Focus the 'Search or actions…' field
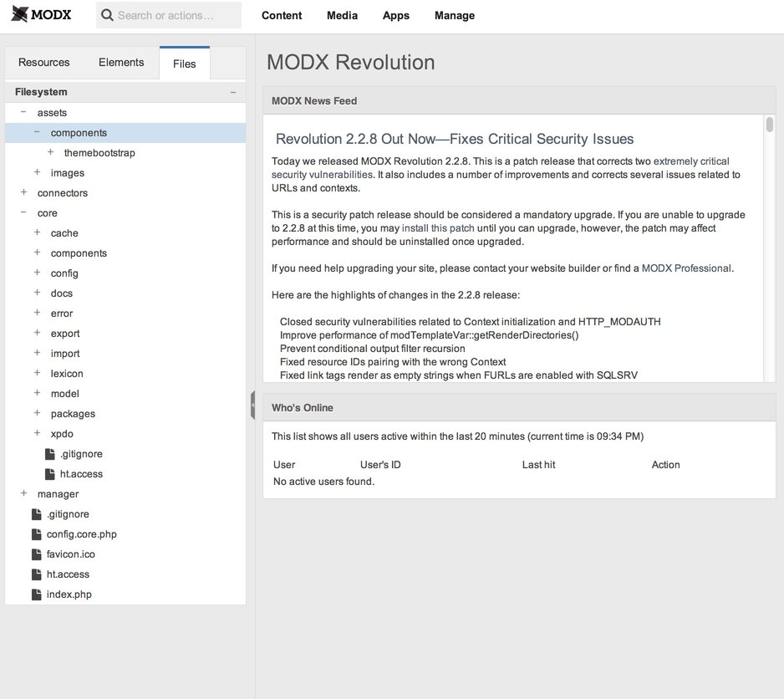Screen dimensions: 784x699 tap(169, 15)
